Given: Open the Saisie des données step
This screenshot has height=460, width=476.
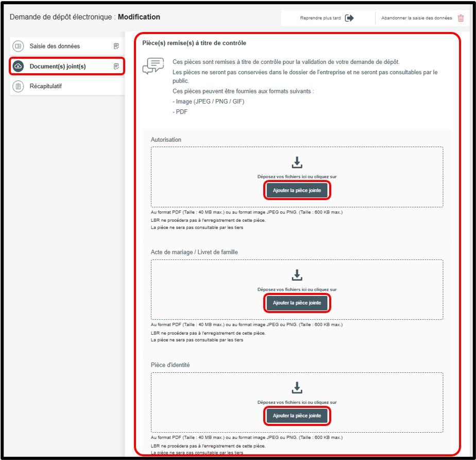Looking at the screenshot, I should tap(55, 46).
